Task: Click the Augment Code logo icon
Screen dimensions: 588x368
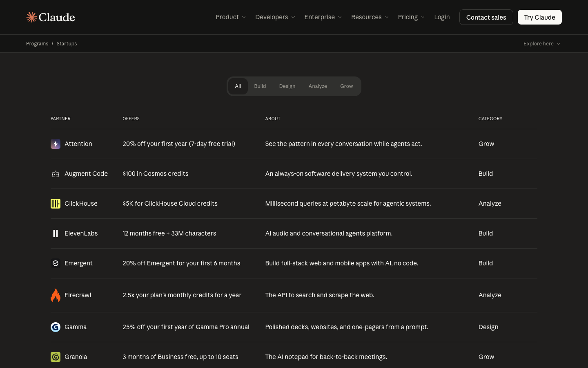Action: [56, 174]
